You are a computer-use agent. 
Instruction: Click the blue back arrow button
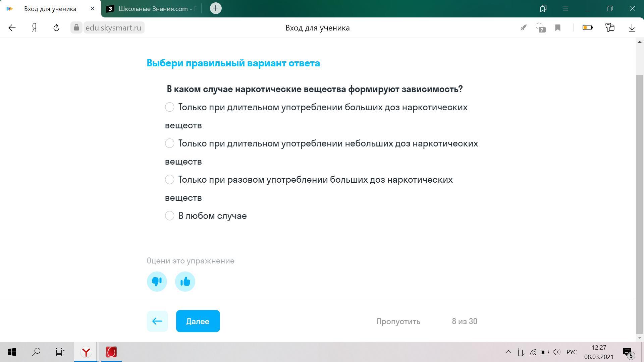(x=157, y=321)
